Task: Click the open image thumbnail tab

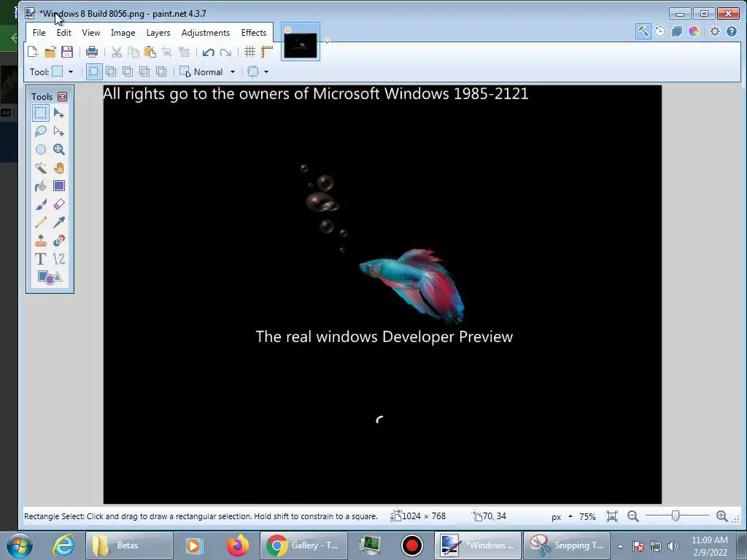Action: (301, 42)
